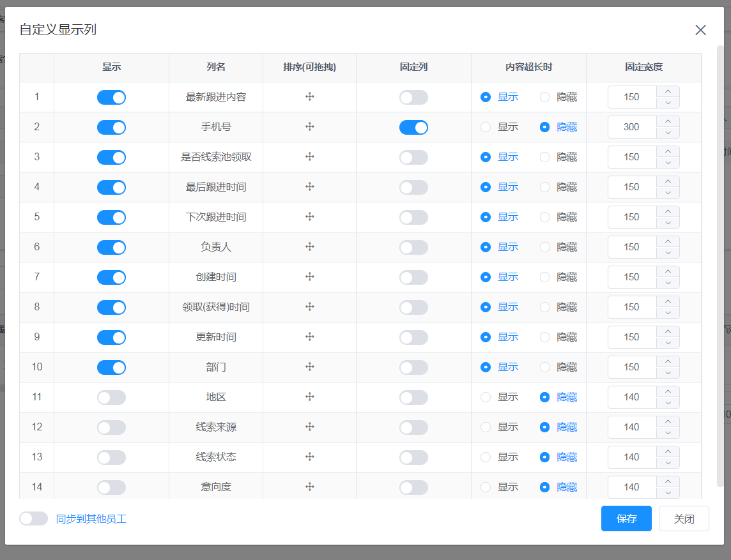This screenshot has width=731, height=560.
Task: Click the sort handle for 创建时间 row
Action: click(x=310, y=277)
